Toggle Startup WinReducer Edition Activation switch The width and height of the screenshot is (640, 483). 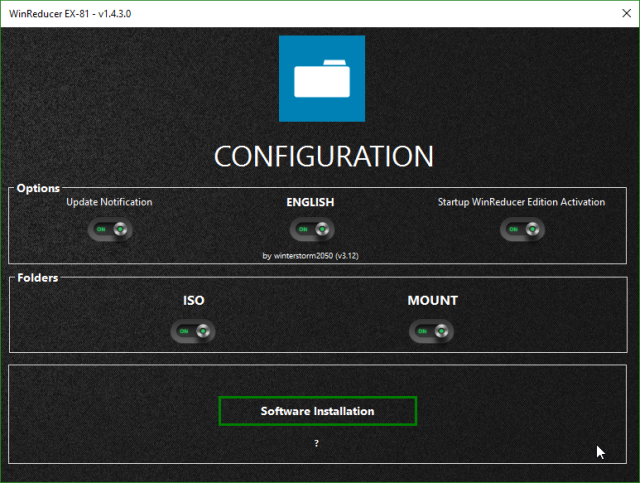tap(522, 229)
